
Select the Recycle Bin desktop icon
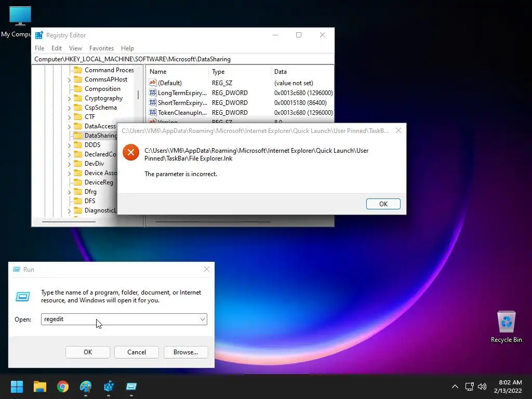[x=506, y=327]
